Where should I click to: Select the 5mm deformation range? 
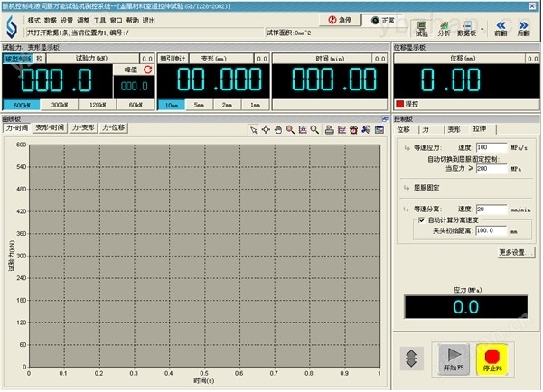(199, 105)
